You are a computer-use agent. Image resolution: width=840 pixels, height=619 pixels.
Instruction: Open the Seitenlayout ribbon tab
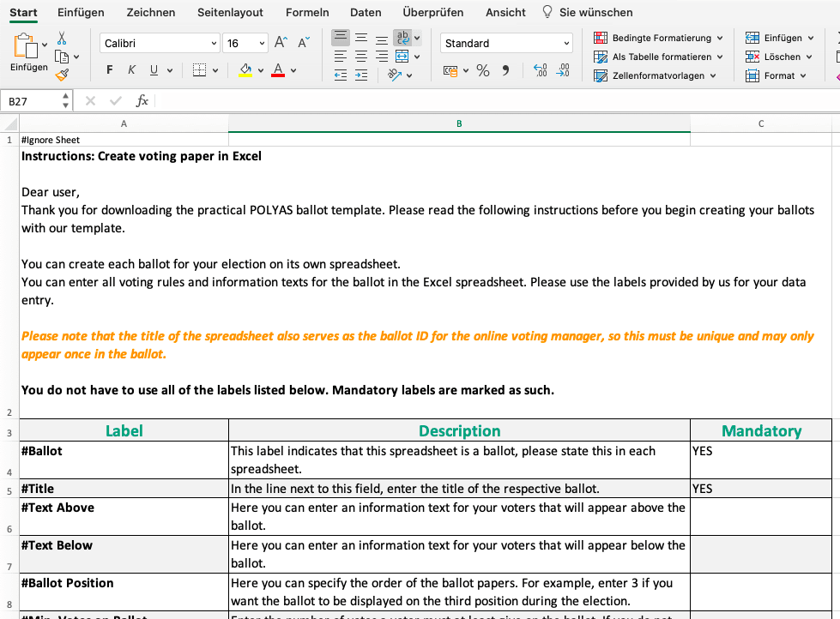pyautogui.click(x=230, y=12)
